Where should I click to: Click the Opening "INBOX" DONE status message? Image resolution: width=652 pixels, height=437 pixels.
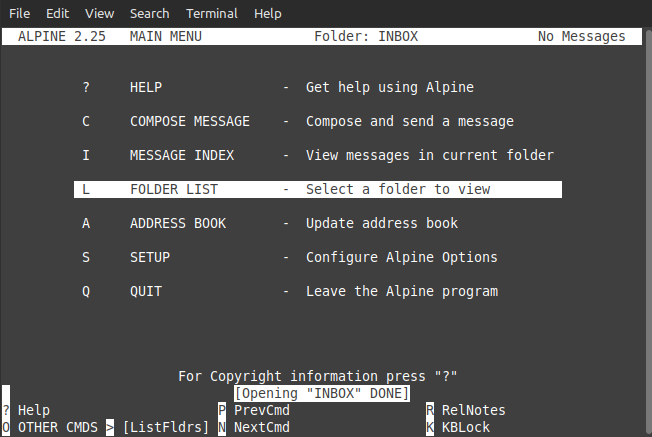pyautogui.click(x=322, y=393)
